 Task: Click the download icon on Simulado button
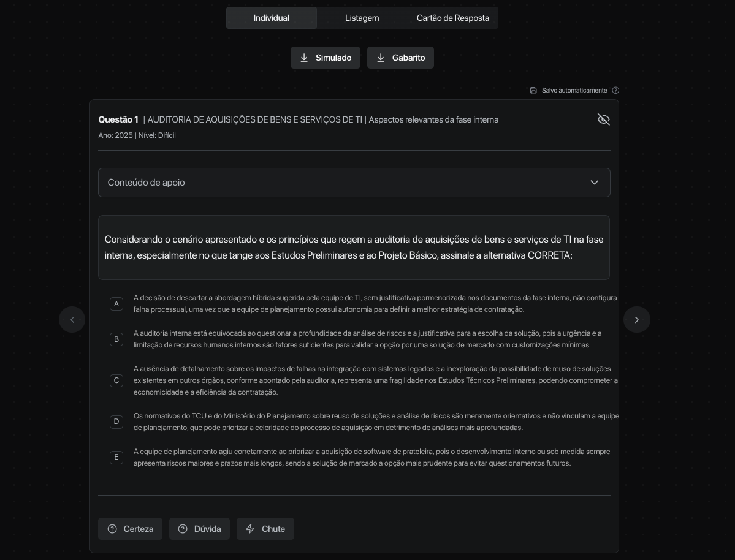coord(304,58)
